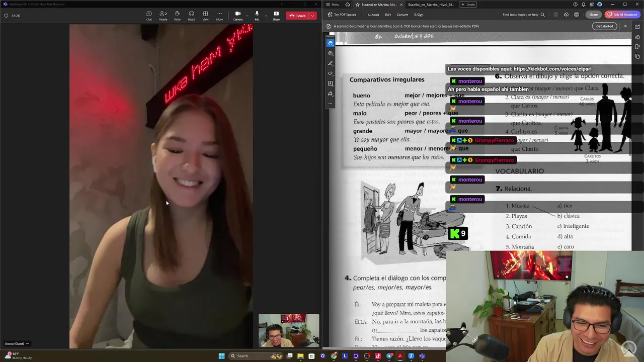Open Task View from the taskbar

(x=290, y=356)
